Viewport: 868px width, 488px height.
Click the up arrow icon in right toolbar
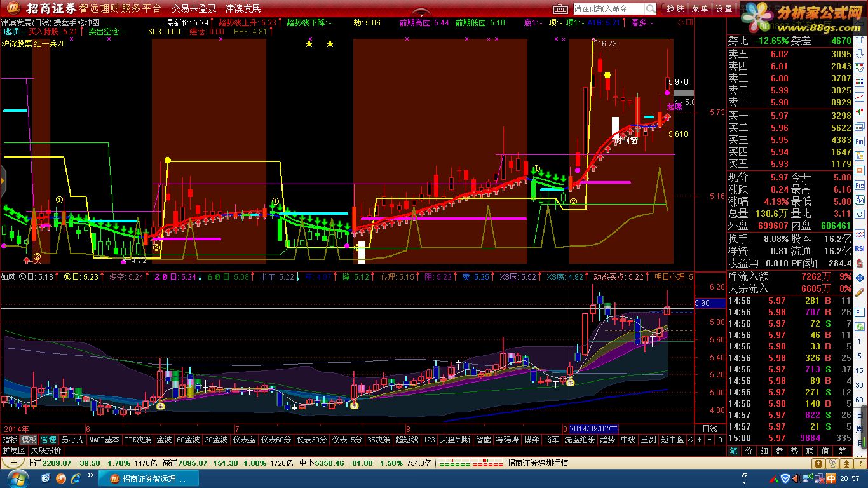[x=860, y=39]
